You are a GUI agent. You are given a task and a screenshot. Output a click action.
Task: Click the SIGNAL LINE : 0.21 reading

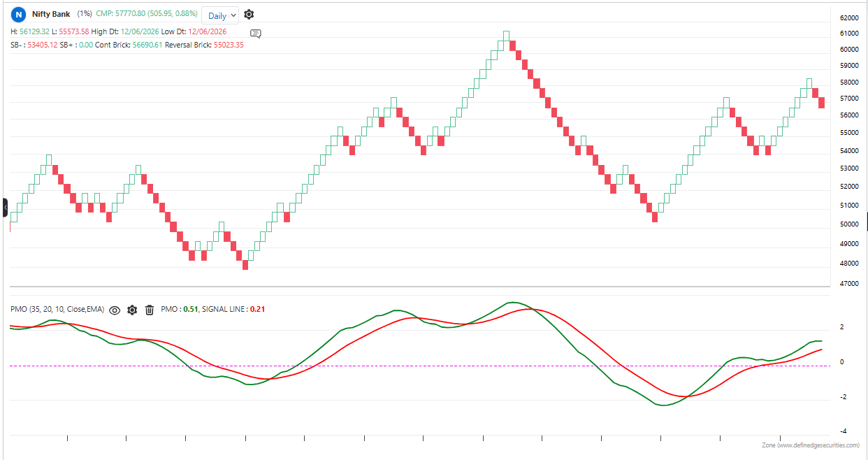point(233,309)
